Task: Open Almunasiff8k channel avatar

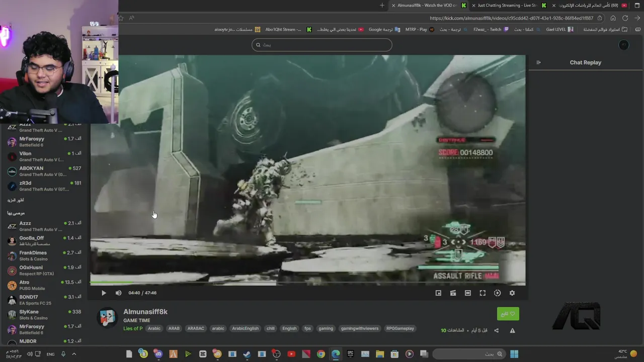Action: point(107,318)
